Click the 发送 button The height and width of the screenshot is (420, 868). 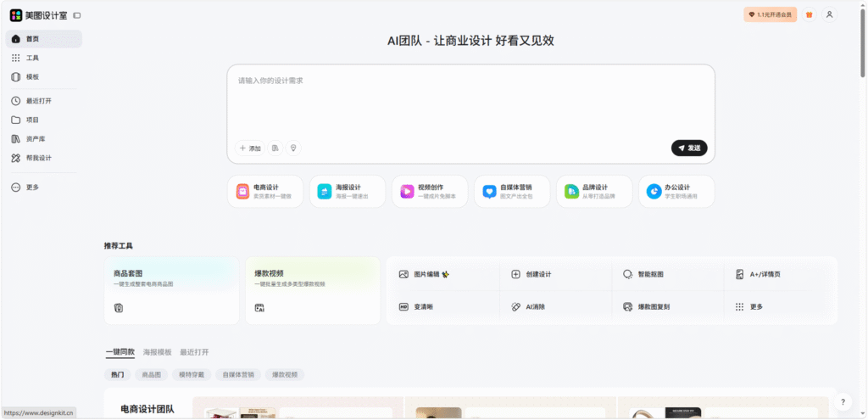[x=689, y=148]
